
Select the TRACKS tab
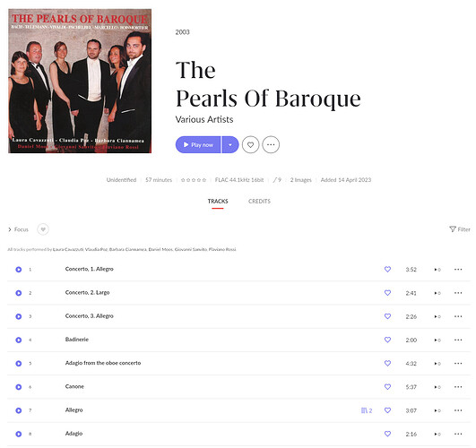(x=218, y=202)
